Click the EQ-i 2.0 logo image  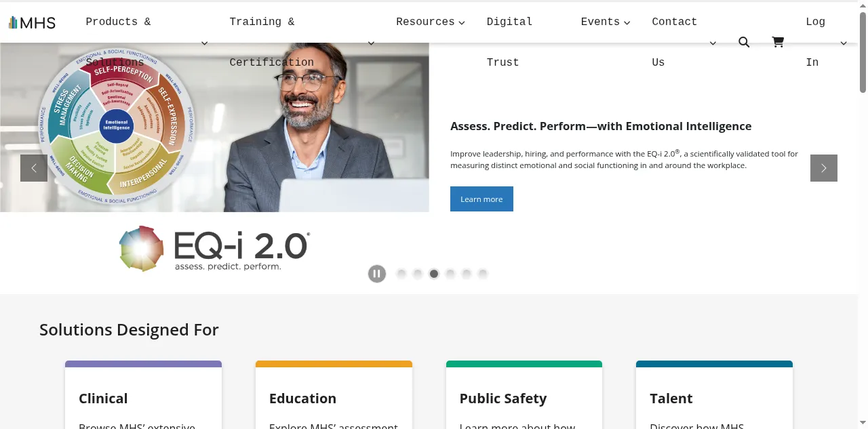(x=214, y=249)
